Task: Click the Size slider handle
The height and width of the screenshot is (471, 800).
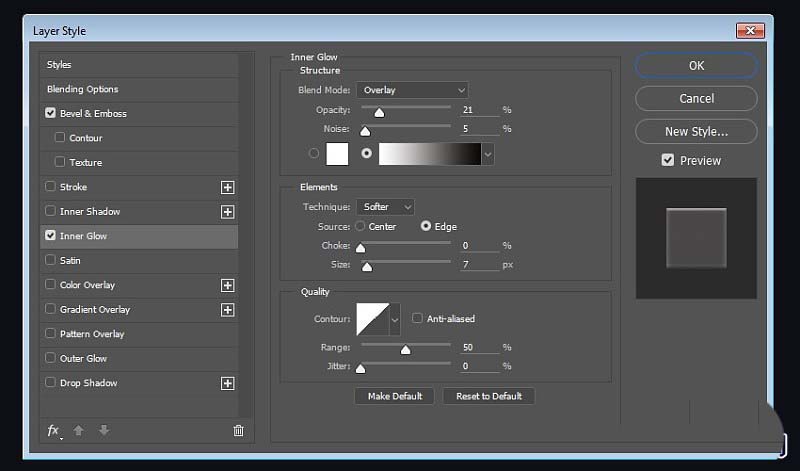Action: point(367,267)
